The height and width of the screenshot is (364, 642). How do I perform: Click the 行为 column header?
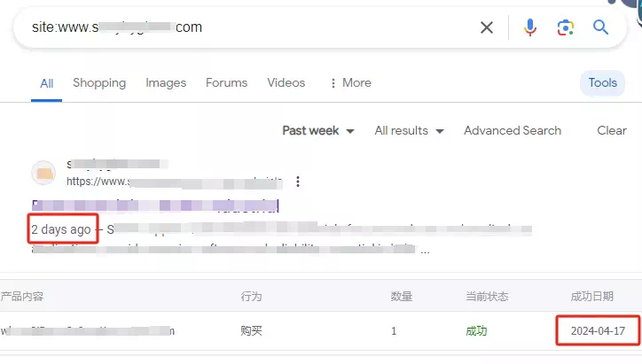(251, 296)
